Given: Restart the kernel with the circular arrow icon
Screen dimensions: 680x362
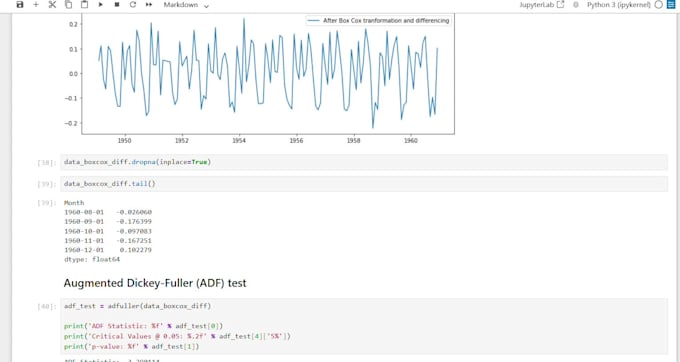Looking at the screenshot, I should pyautogui.click(x=133, y=5).
